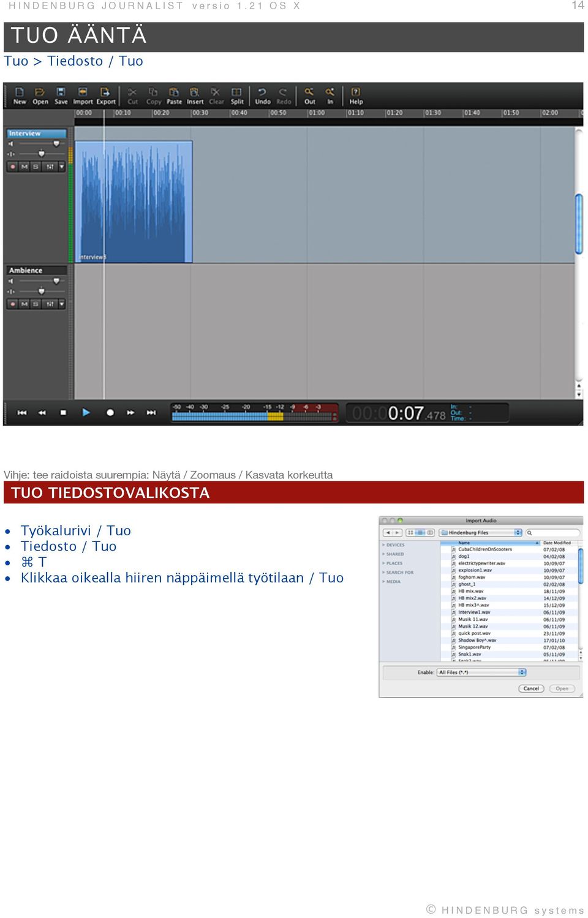The image size is (588, 918).
Task: Open effects button on Ambience track
Action: click(50, 304)
